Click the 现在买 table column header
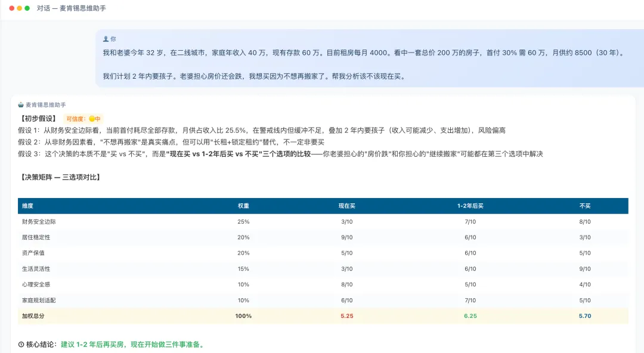Screen dimensions: 644x353 tap(347, 206)
